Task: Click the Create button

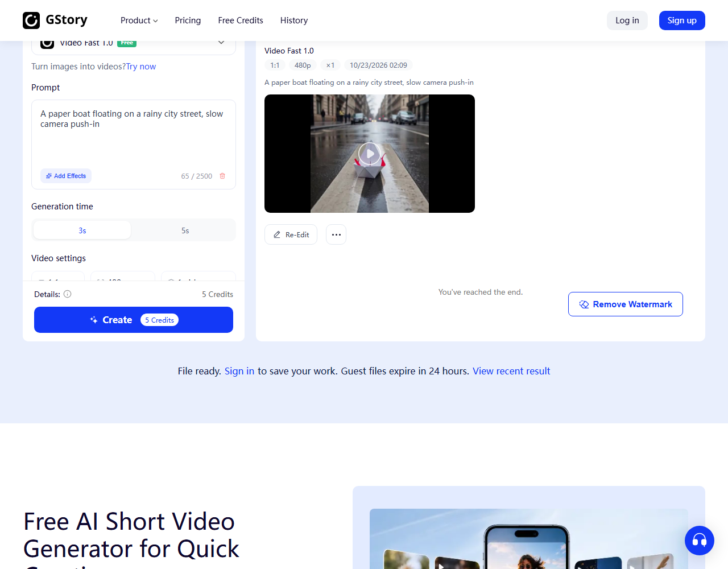Action: 134,320
